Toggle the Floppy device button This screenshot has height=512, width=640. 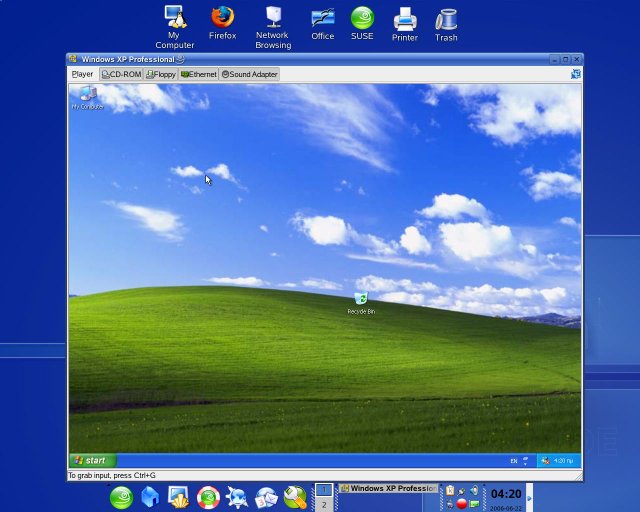pyautogui.click(x=161, y=74)
